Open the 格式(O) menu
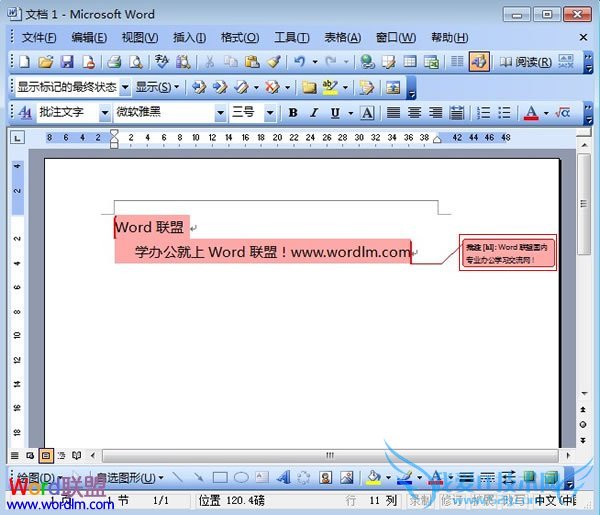600x515 pixels. (240, 37)
